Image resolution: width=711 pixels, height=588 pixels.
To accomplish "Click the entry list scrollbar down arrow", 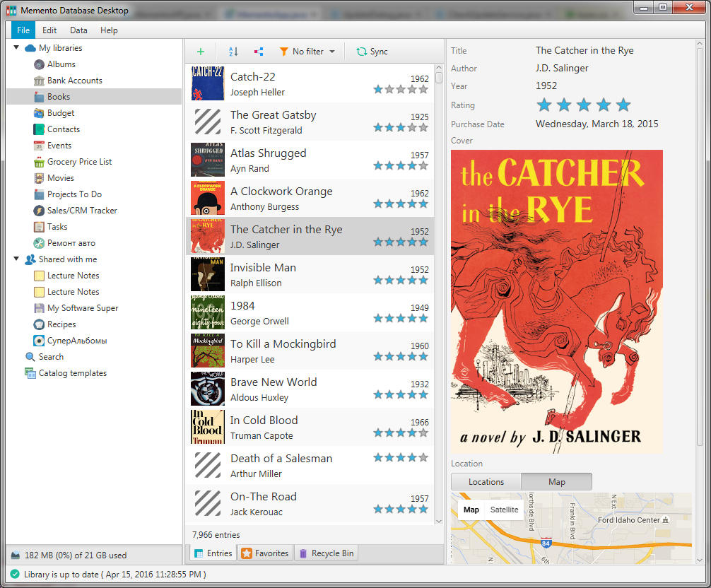I will (438, 522).
